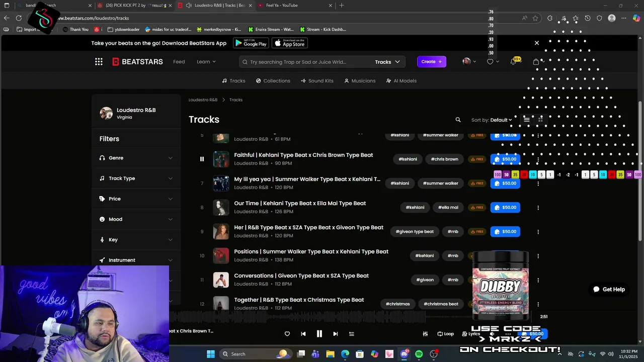Open the Get Help chat
Viewport: 644px width, 362px height.
[609, 289]
